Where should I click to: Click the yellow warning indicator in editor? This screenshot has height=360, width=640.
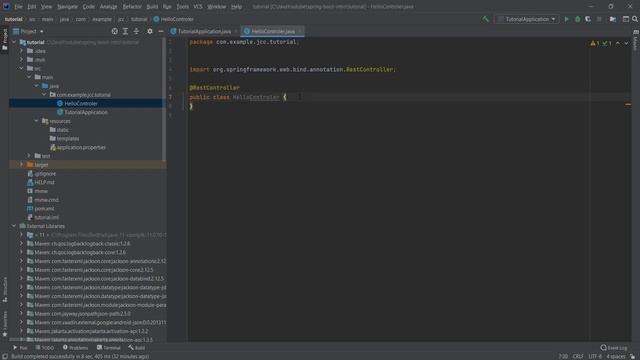point(595,43)
